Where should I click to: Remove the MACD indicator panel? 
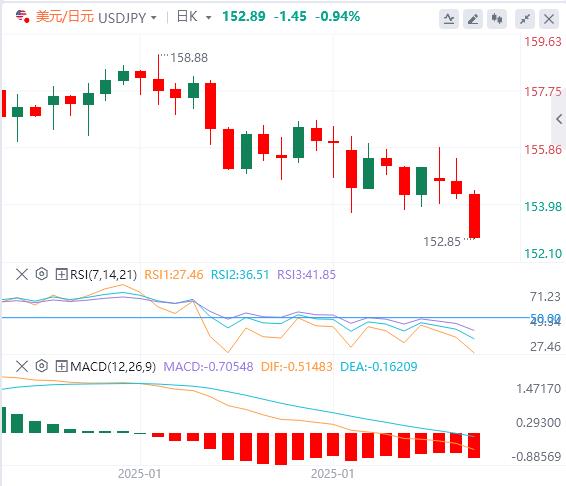pos(22,366)
